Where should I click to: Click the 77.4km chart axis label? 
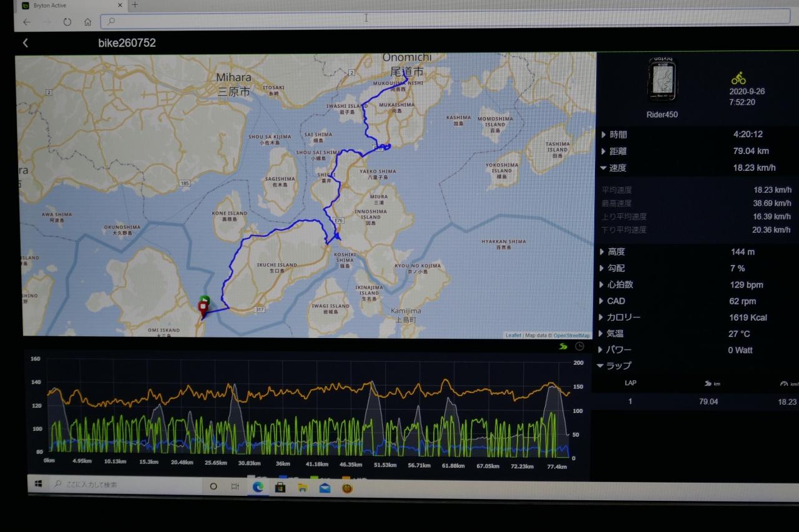[556, 467]
